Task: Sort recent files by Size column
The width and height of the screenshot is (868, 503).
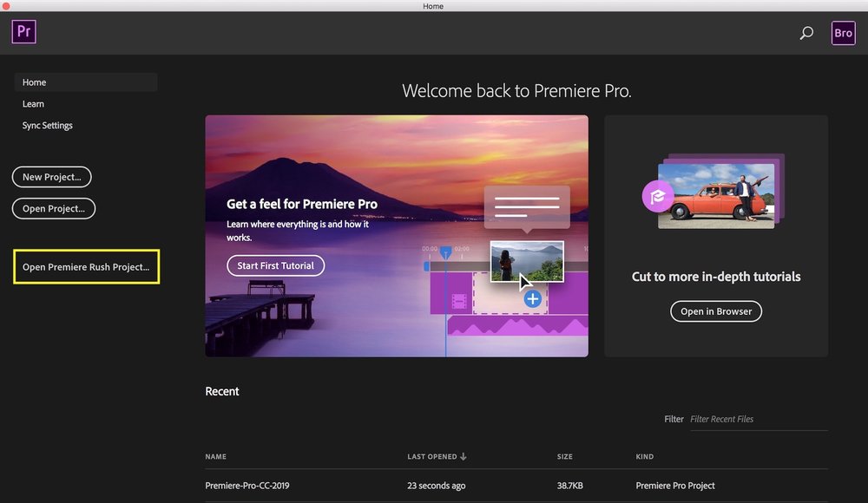Action: coord(565,456)
